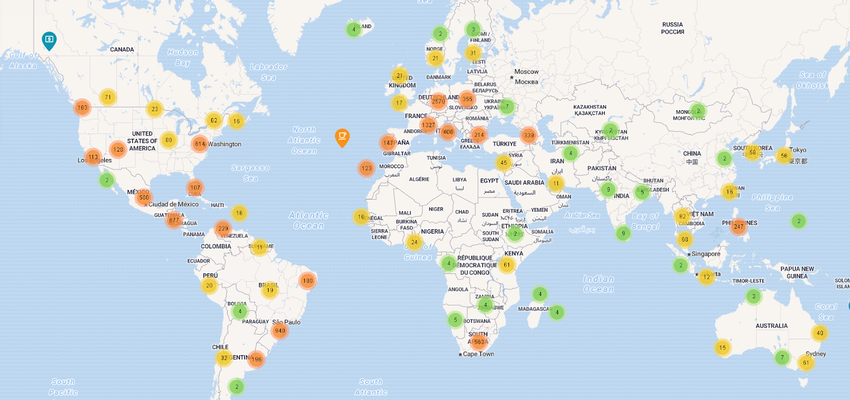Open the 247 cluster over Philippines

(x=738, y=227)
